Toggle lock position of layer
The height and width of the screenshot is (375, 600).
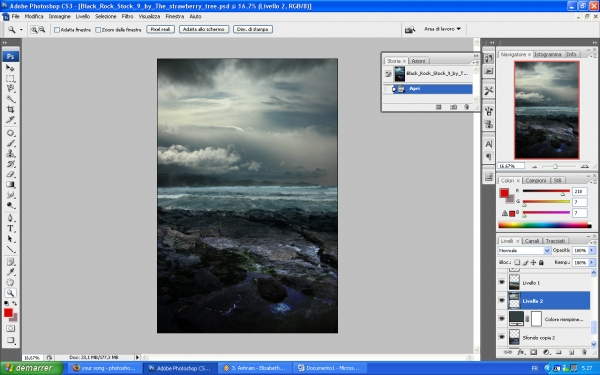[x=533, y=262]
